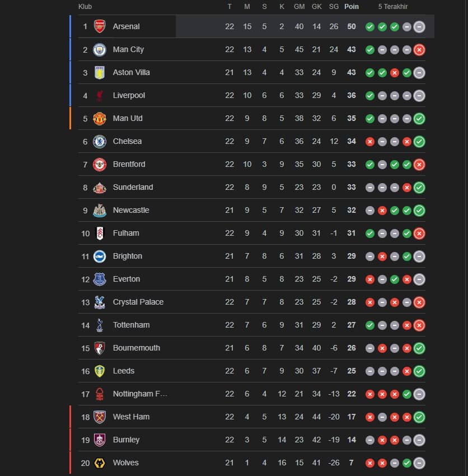Click the Klub column header
This screenshot has height=476, width=468.
(85, 7)
